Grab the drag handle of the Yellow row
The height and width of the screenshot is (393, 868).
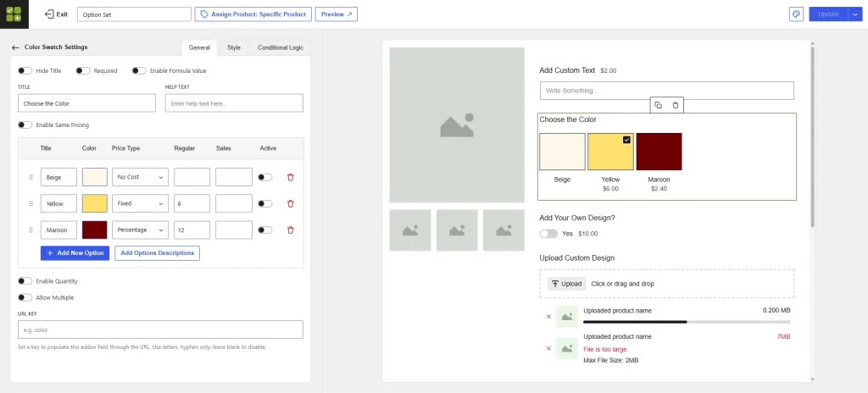tap(31, 203)
